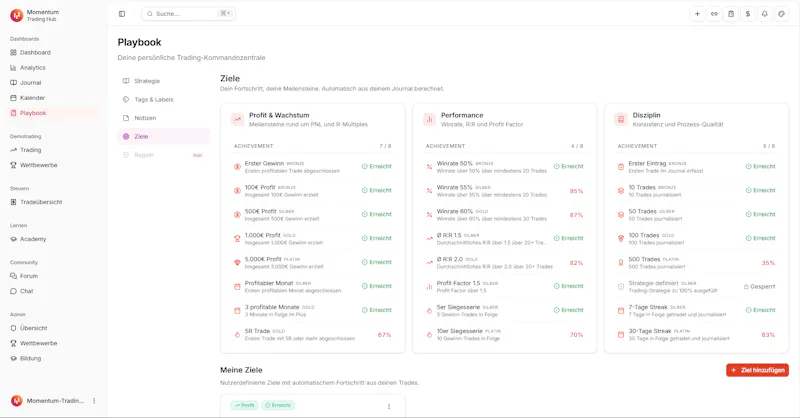The image size is (800, 418).
Task: Open the link icon in top bar
Action: click(x=714, y=14)
